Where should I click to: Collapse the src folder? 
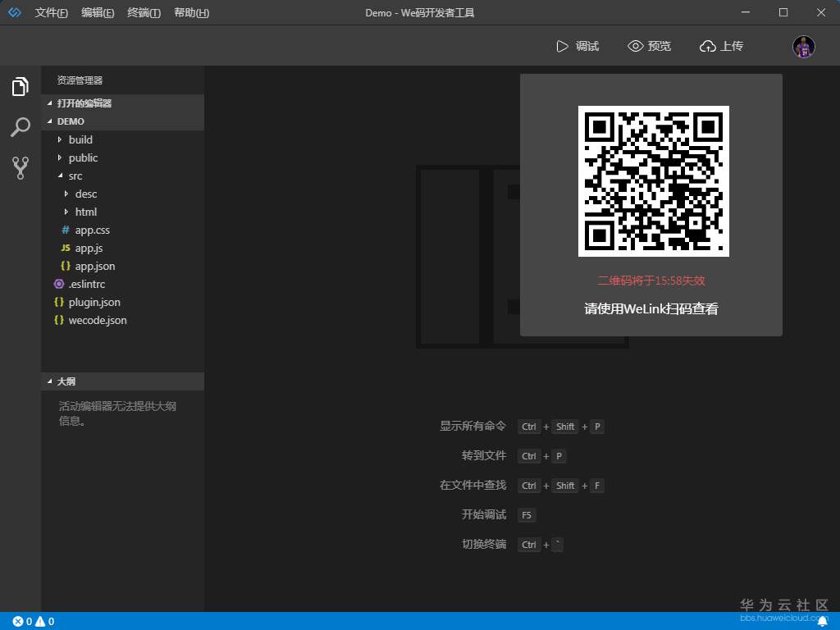(75, 176)
